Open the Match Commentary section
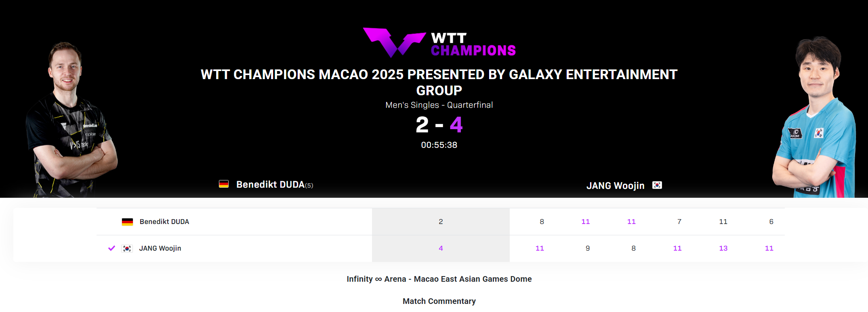The height and width of the screenshot is (312, 868). coord(439,301)
